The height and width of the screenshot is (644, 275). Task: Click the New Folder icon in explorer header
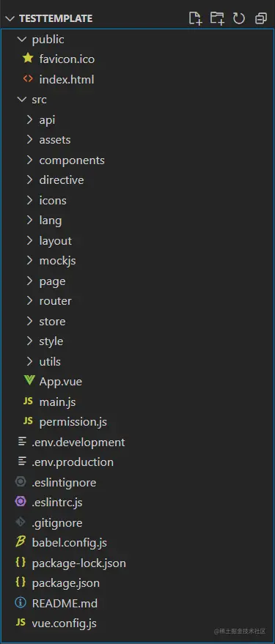(217, 18)
